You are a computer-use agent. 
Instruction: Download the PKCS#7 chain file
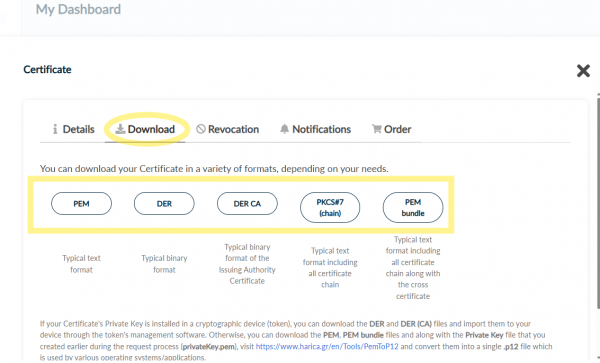pyautogui.click(x=330, y=207)
